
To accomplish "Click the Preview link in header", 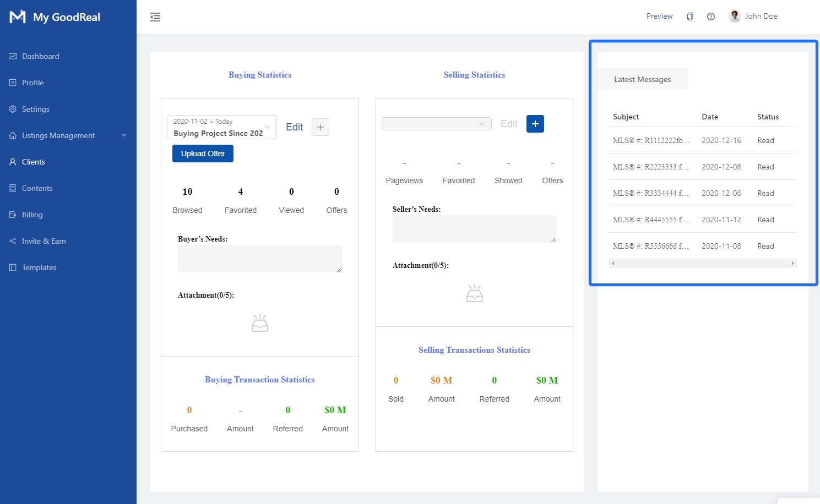I will pos(659,17).
